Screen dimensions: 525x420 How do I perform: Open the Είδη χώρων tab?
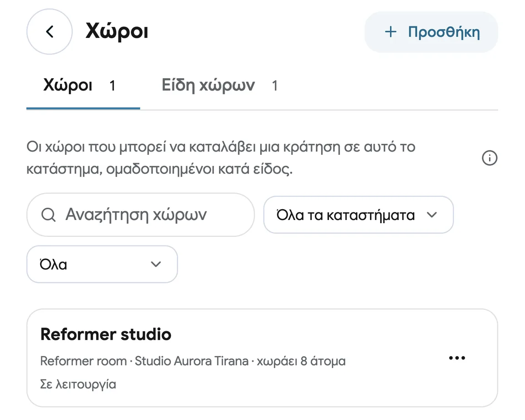click(220, 86)
